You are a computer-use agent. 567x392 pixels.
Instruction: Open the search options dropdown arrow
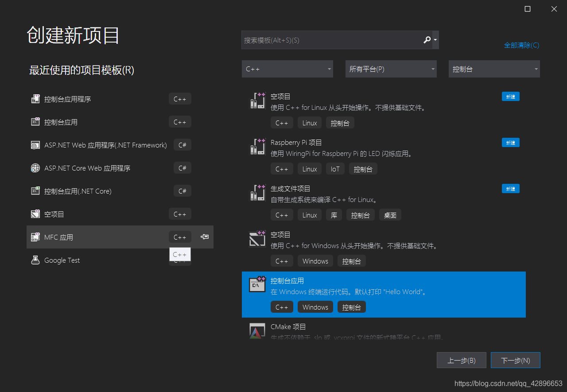point(435,40)
